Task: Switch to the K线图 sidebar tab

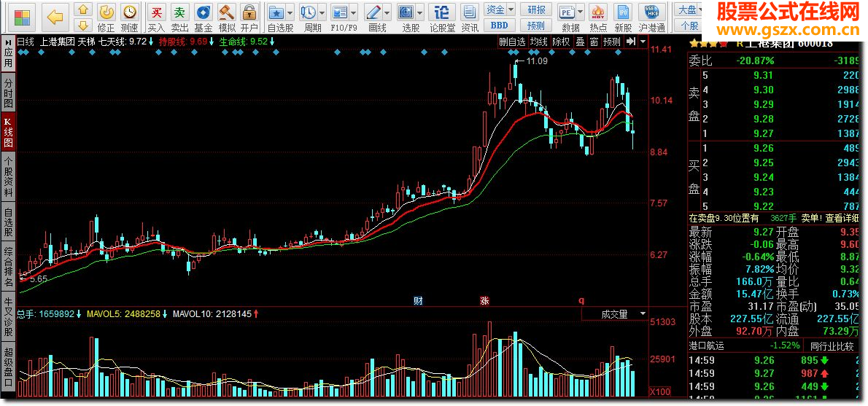Action: pos(8,132)
